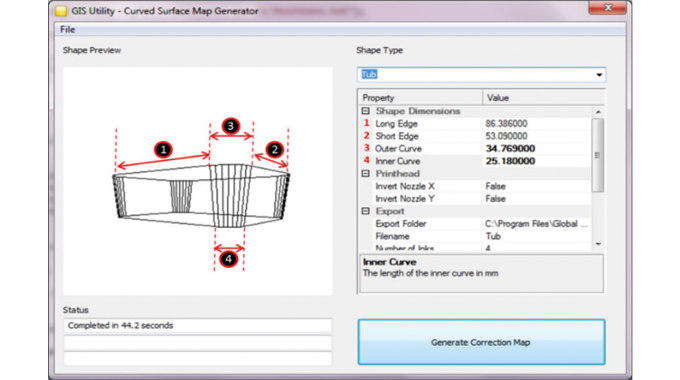Click the property grid scroll up arrow
Image resolution: width=680 pixels, height=380 pixels.
point(598,112)
